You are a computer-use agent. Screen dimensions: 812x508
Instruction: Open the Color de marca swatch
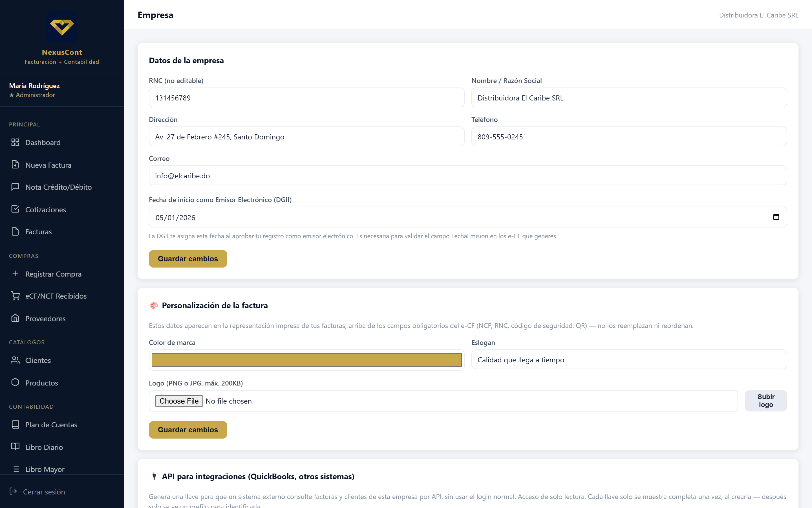(x=306, y=360)
